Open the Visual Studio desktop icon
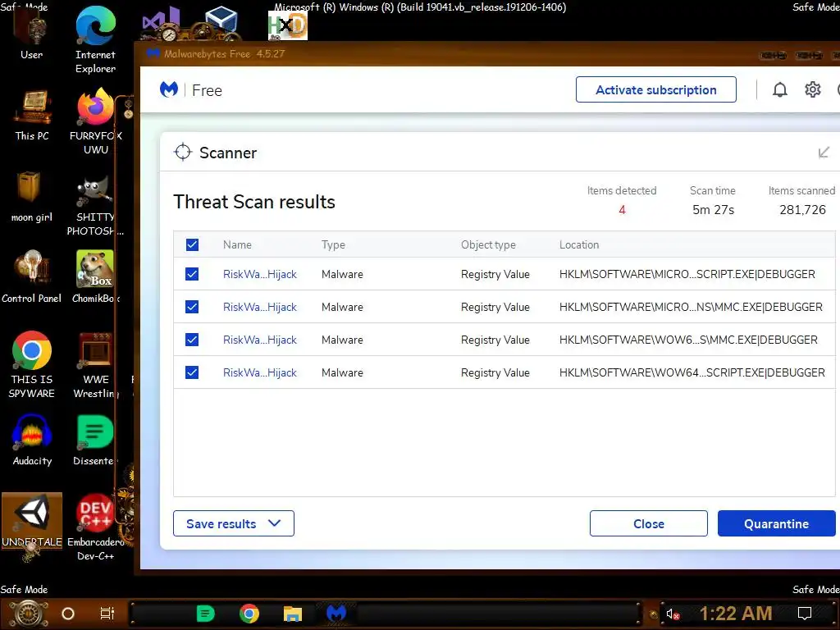This screenshot has width=840, height=630. (160, 24)
